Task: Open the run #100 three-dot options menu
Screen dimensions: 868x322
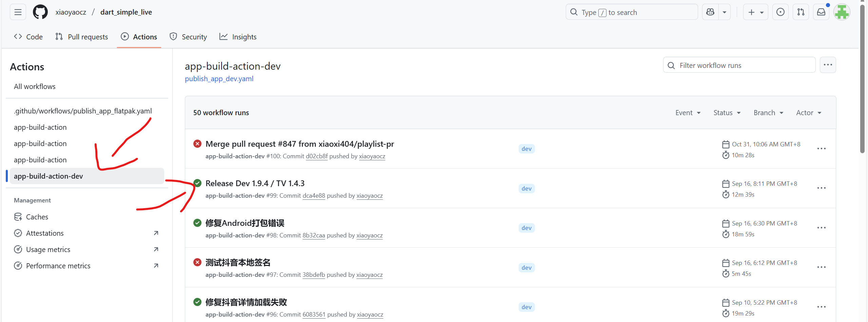Action: (821, 149)
